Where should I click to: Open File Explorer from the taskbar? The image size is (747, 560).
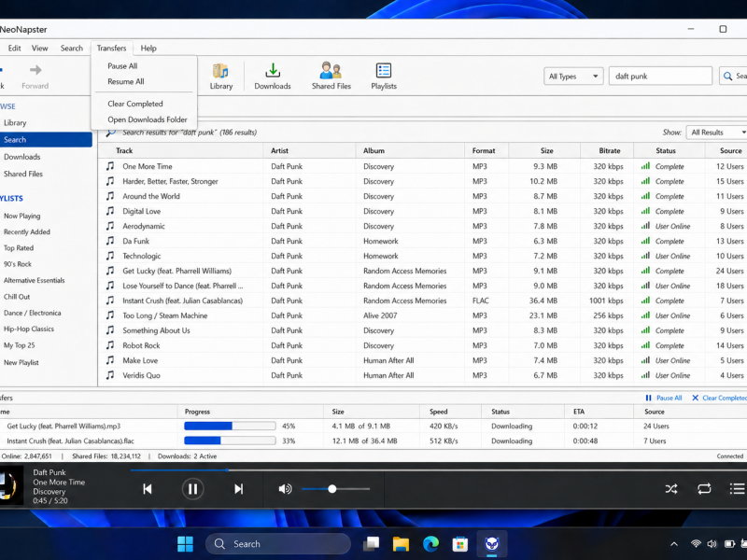pyautogui.click(x=401, y=544)
